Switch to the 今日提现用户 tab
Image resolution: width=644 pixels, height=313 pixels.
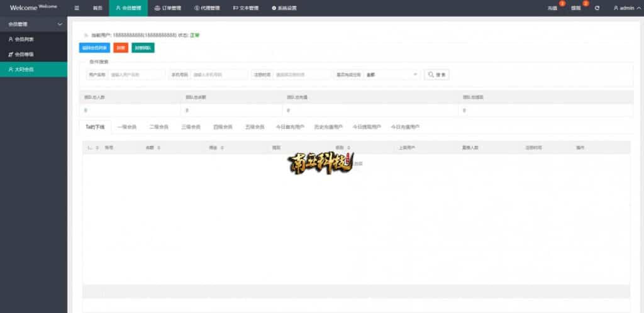click(x=367, y=127)
